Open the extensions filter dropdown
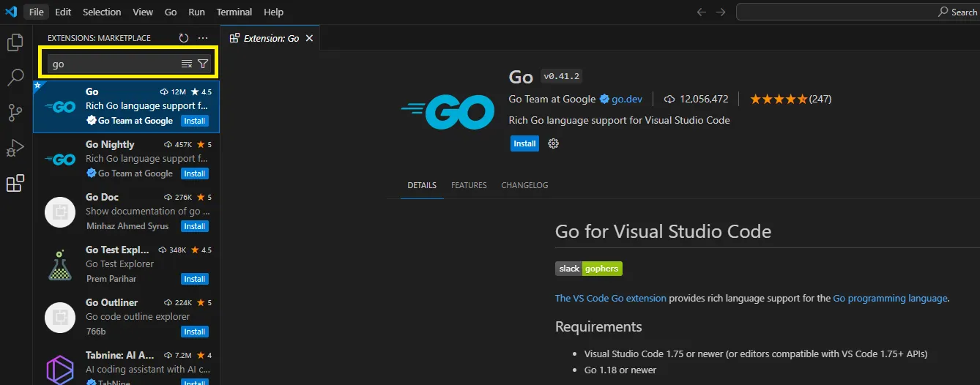Image resolution: width=980 pixels, height=385 pixels. pyautogui.click(x=203, y=64)
